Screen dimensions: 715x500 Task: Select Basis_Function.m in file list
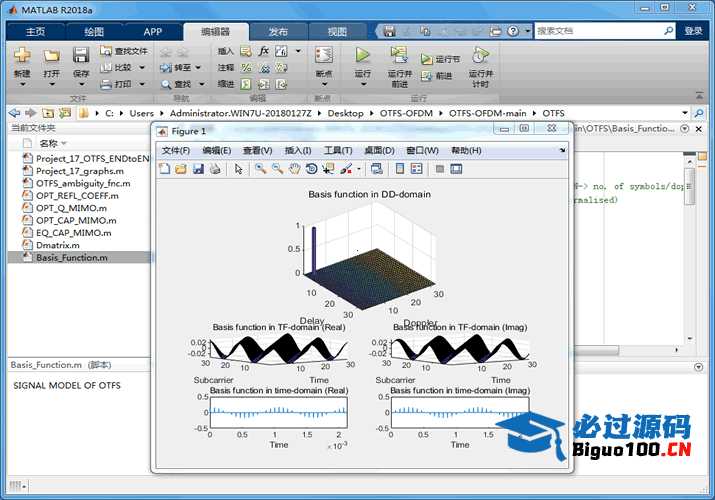tap(79, 258)
